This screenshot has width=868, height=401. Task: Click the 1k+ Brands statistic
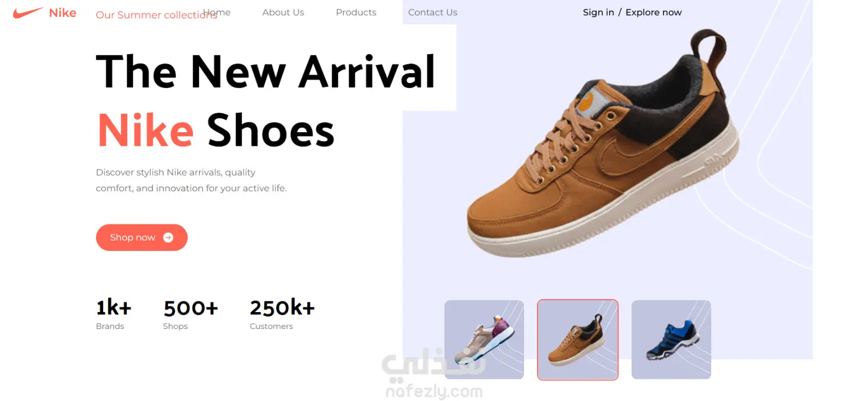tap(113, 314)
